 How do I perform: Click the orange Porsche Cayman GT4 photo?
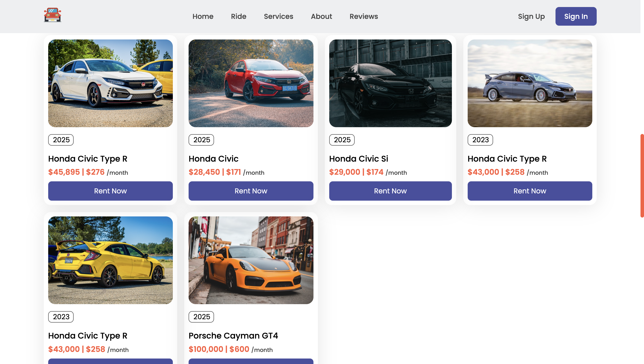pos(251,260)
